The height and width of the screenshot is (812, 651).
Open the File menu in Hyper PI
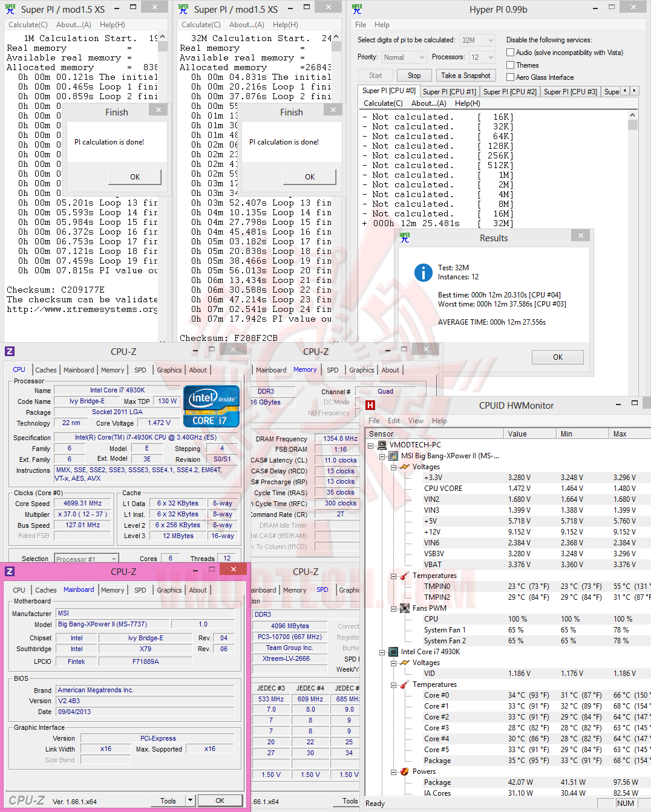coord(361,25)
